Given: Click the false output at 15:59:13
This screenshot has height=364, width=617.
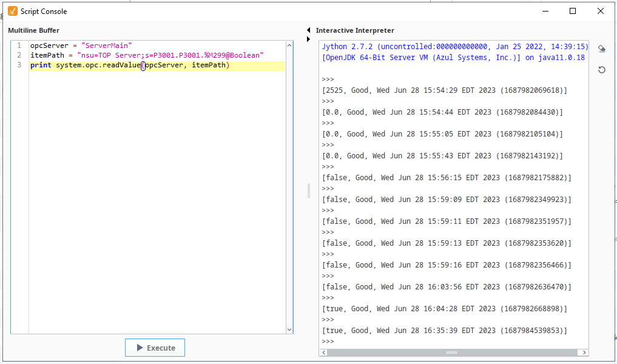Looking at the screenshot, I should [x=447, y=243].
